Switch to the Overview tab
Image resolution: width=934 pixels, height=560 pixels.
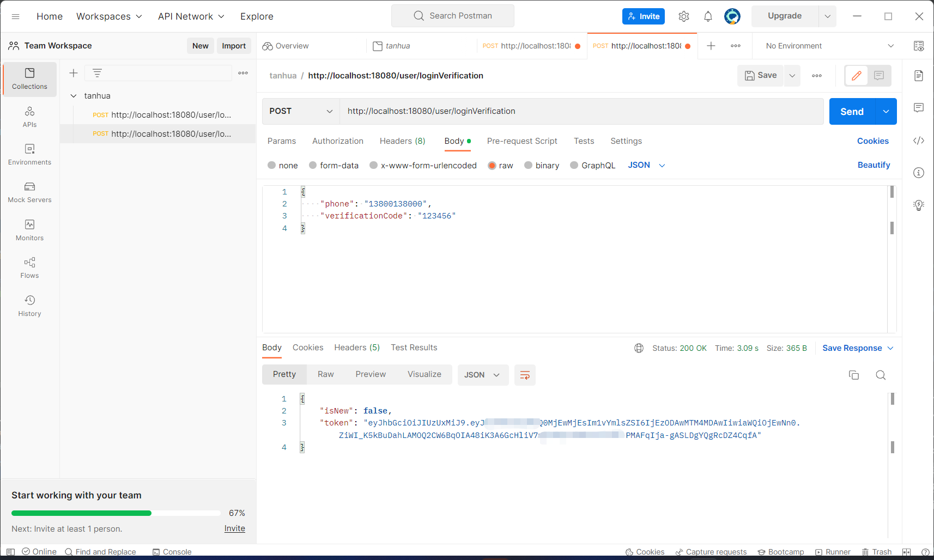tap(286, 46)
